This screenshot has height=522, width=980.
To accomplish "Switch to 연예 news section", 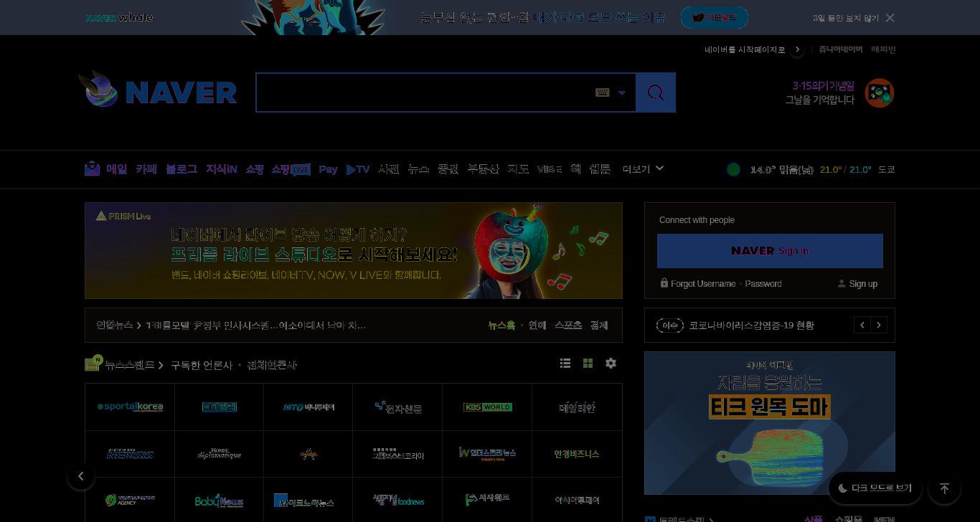I will (537, 326).
